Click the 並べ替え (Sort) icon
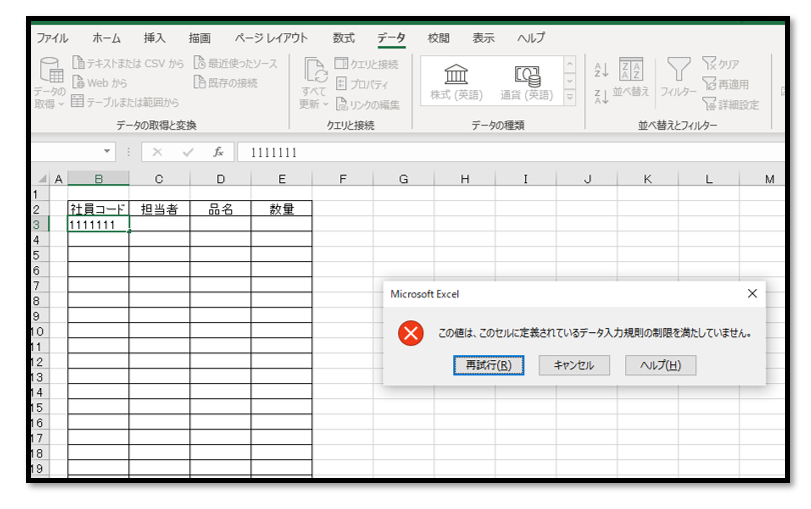811x509 pixels. click(x=631, y=71)
